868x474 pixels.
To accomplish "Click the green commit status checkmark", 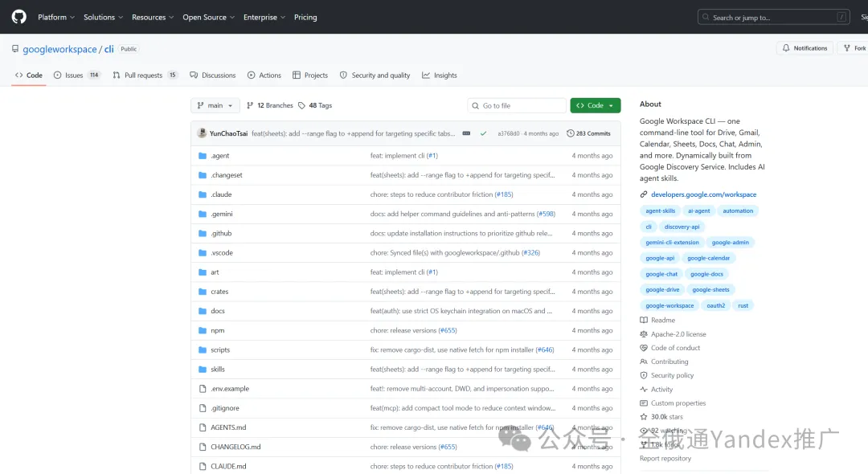I will click(483, 133).
